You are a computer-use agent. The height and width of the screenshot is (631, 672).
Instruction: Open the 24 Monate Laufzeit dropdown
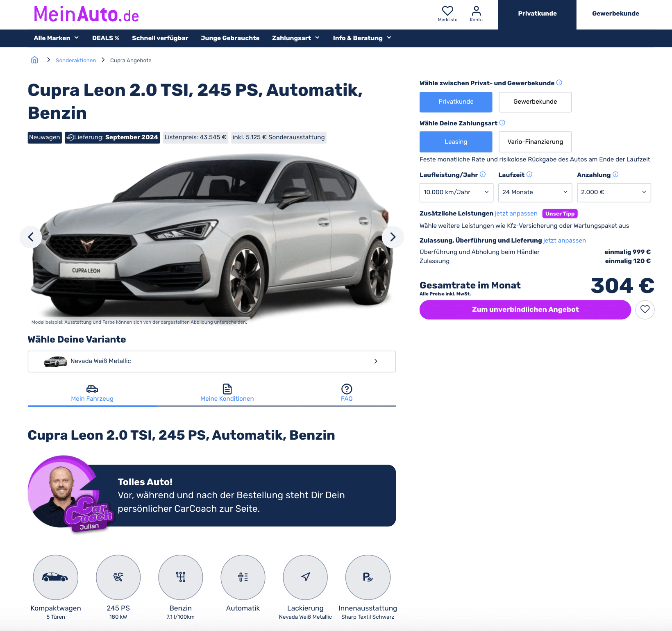click(x=535, y=193)
